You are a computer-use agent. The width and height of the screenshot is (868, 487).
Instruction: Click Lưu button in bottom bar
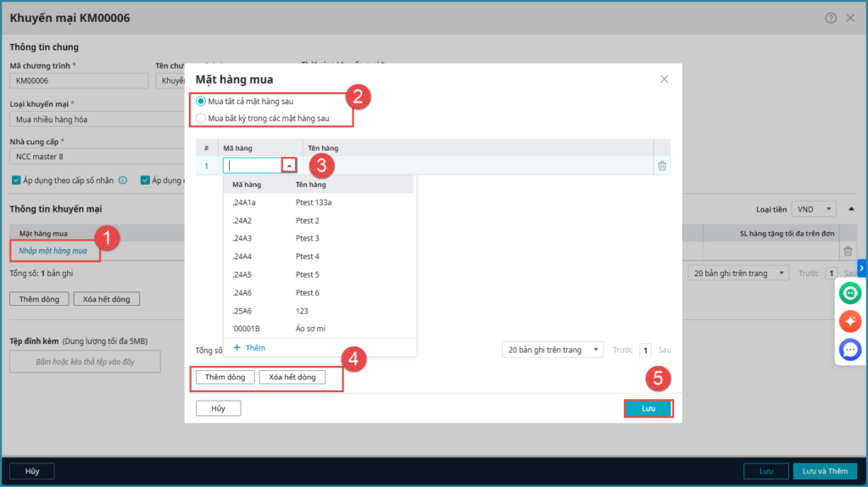(x=766, y=471)
